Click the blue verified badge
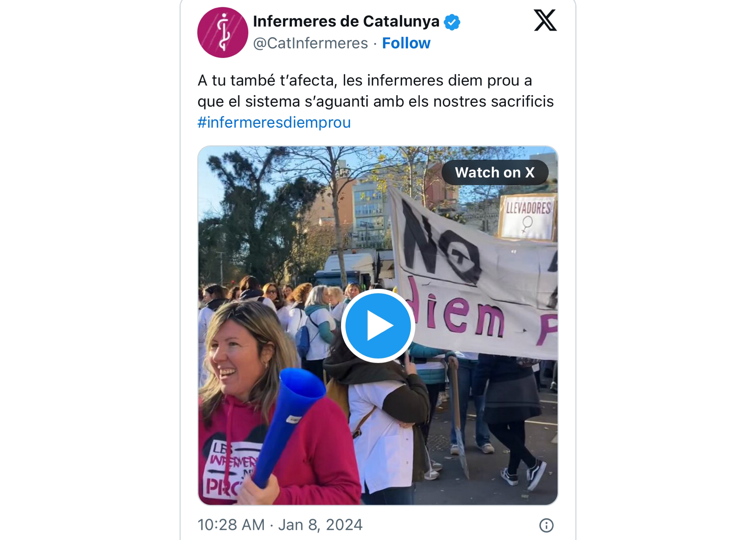This screenshot has width=756, height=540. coord(452,22)
